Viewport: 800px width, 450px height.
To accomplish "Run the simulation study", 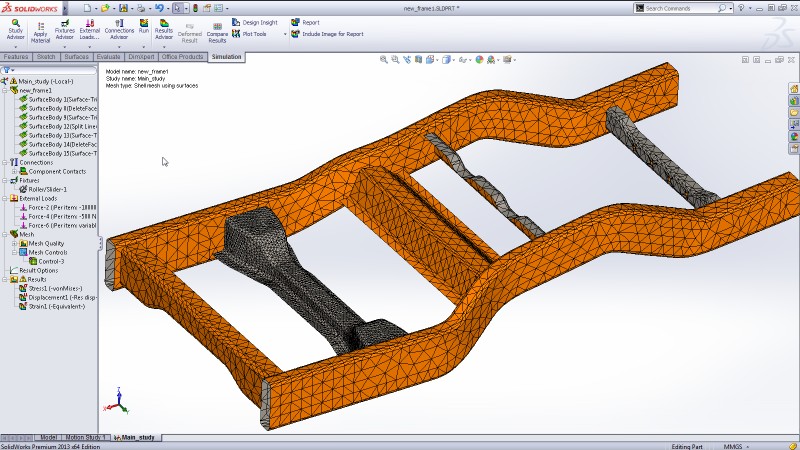I will (144, 26).
